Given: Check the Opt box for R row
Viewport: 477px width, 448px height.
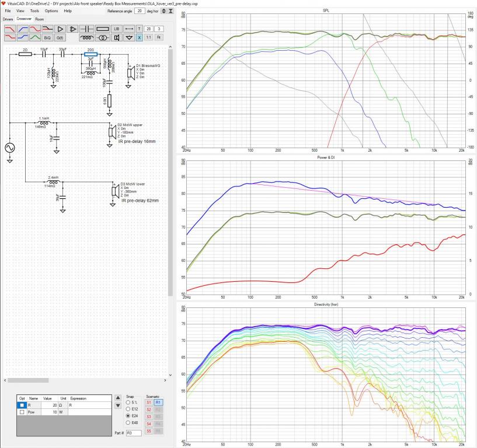Looking at the screenshot, I should [22, 405].
